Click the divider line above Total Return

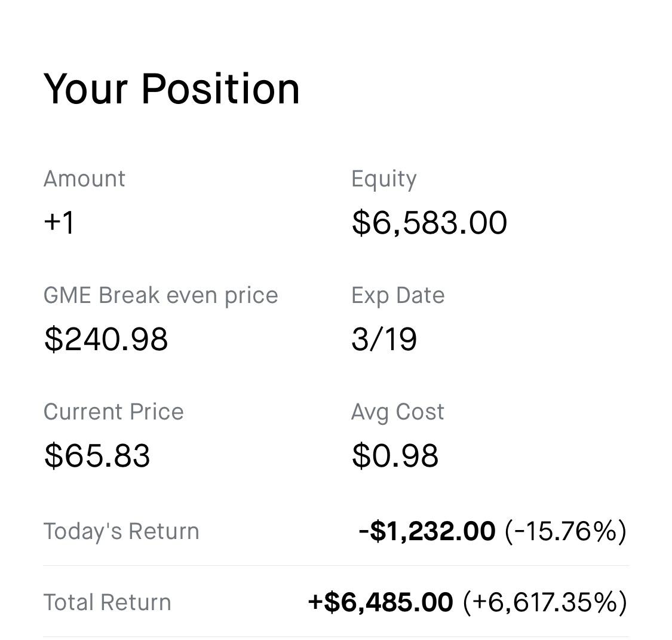(336, 564)
